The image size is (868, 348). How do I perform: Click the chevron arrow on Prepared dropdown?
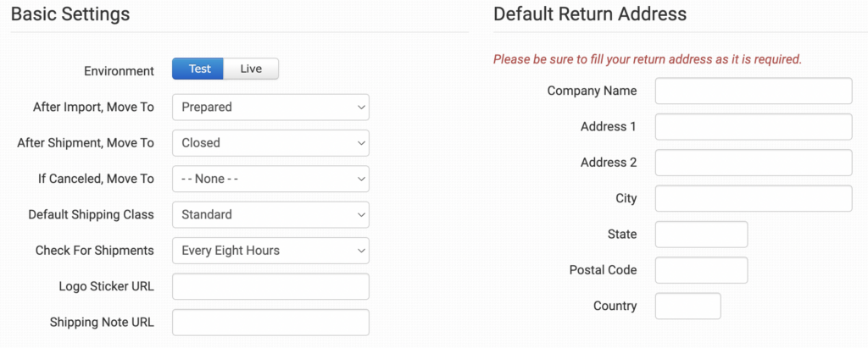361,108
